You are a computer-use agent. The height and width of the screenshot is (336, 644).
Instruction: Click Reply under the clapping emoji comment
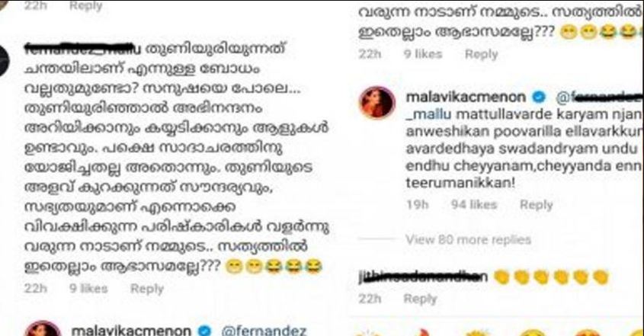(x=420, y=299)
